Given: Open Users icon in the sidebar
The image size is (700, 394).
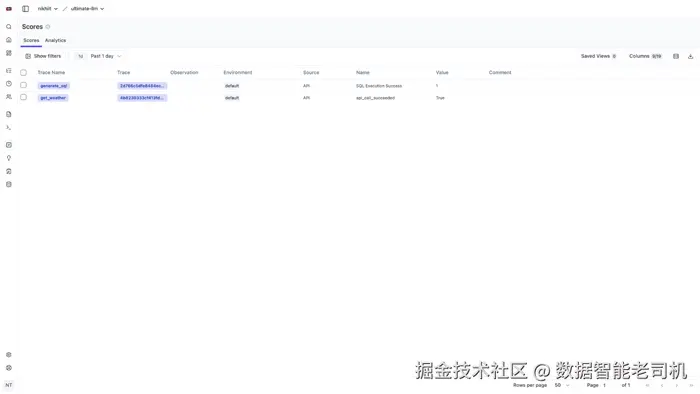Looking at the screenshot, I should 8,96.
